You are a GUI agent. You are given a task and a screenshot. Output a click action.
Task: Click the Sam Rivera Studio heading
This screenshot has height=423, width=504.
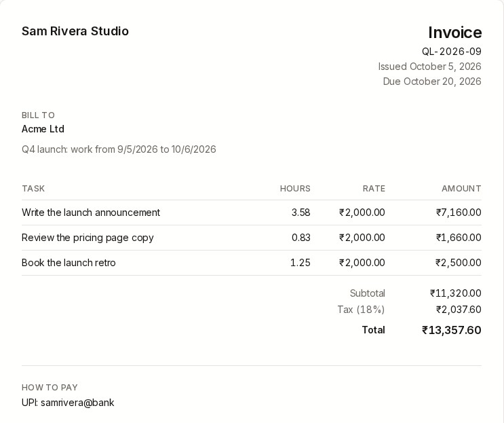[x=75, y=31]
